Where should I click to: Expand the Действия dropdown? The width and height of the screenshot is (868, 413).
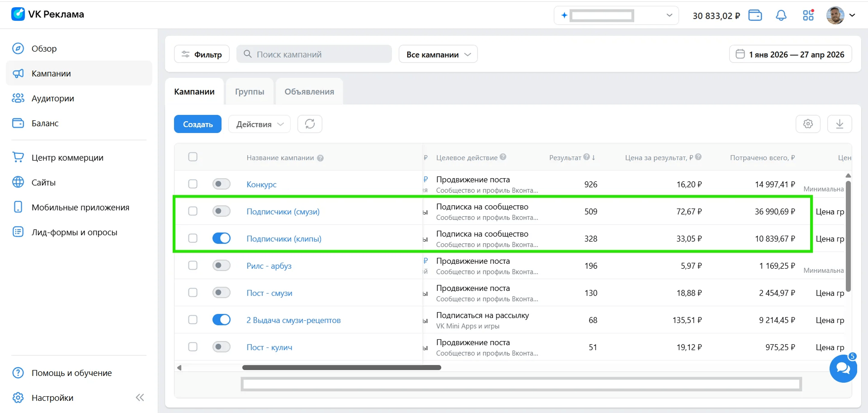[259, 124]
